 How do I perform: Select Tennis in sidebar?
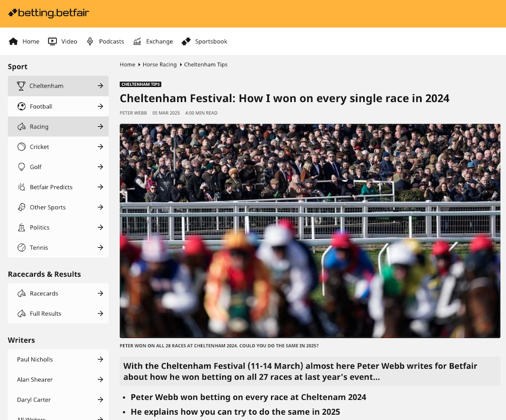pos(58,248)
